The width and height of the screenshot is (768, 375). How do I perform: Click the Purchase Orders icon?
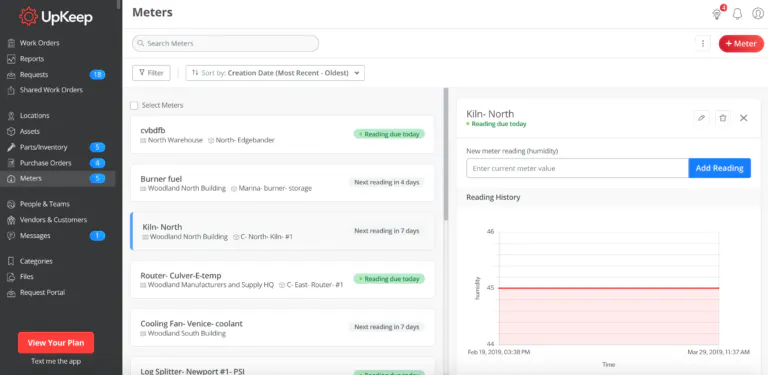[12, 163]
